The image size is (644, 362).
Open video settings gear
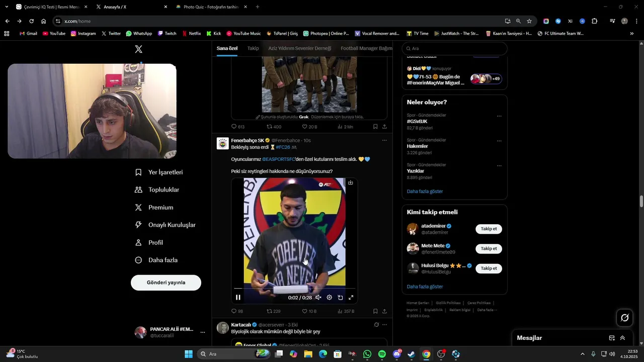pyautogui.click(x=330, y=298)
